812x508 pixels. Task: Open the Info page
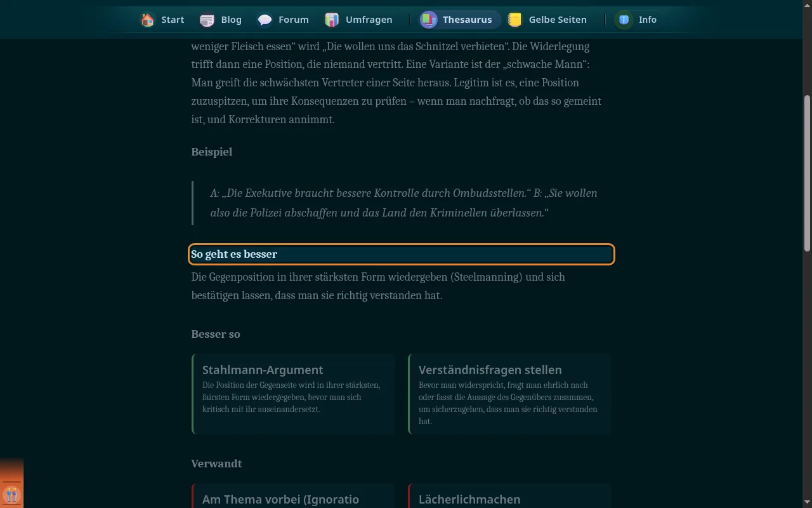pos(637,20)
